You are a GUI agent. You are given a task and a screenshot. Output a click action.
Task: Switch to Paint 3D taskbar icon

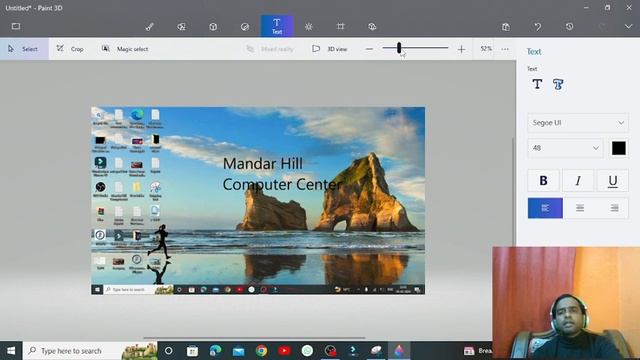tap(399, 351)
